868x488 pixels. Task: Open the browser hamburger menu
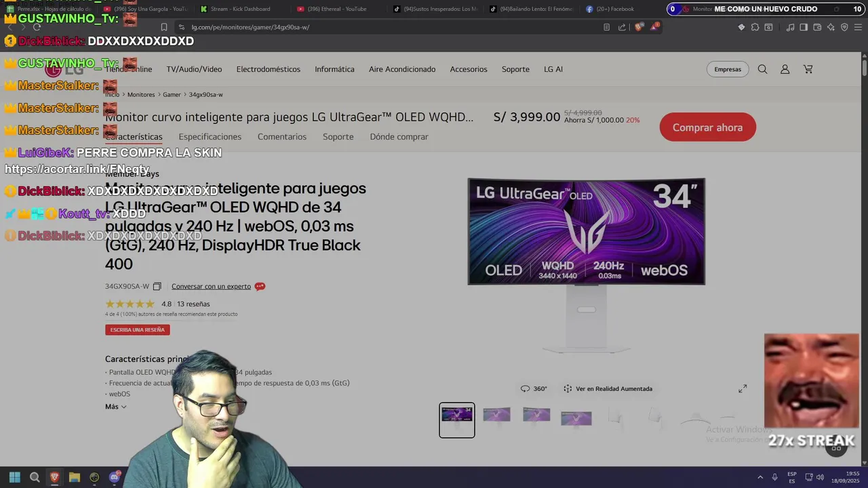point(858,27)
